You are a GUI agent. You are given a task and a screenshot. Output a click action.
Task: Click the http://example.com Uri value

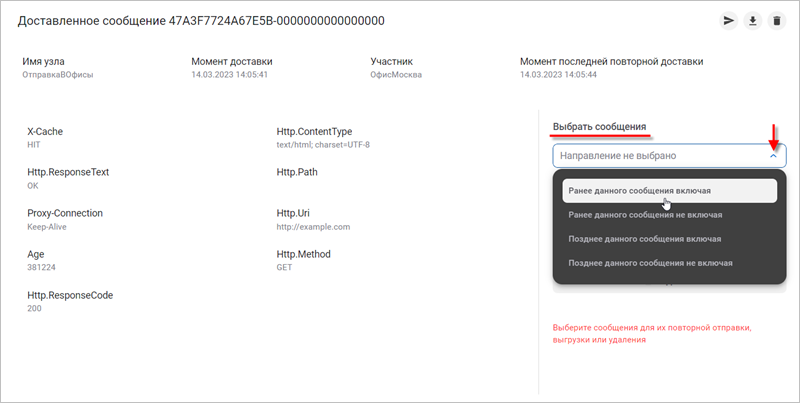point(313,227)
